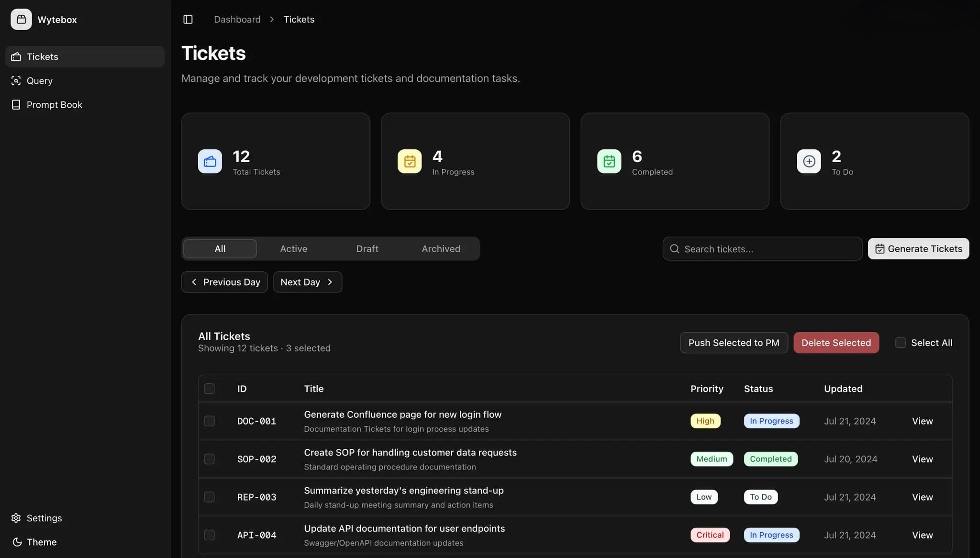The width and height of the screenshot is (980, 558).
Task: Click the In Progress yellow calendar icon
Action: coord(410,161)
